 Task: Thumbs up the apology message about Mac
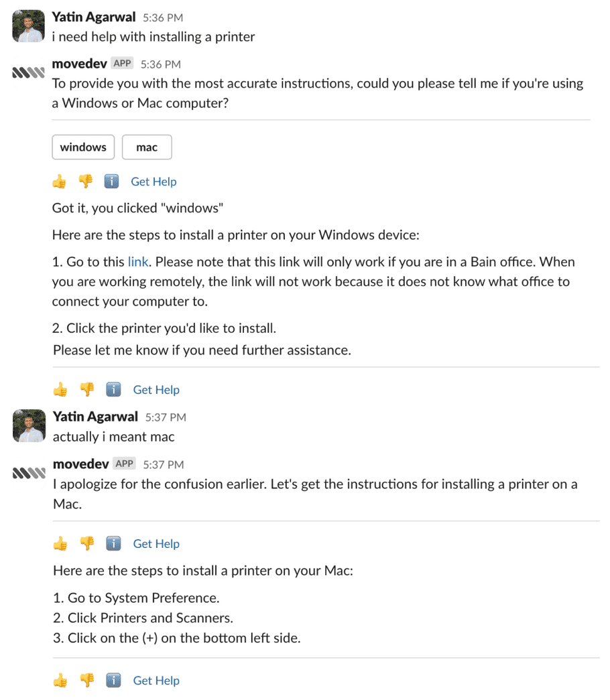[60, 544]
